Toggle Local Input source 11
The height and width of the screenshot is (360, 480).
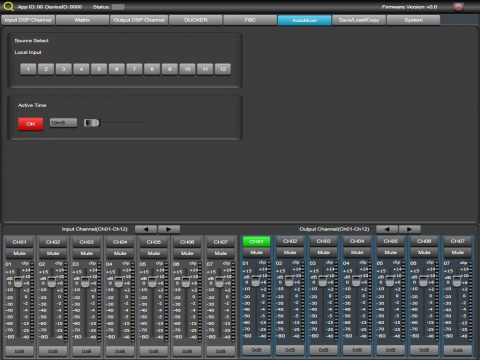point(205,69)
